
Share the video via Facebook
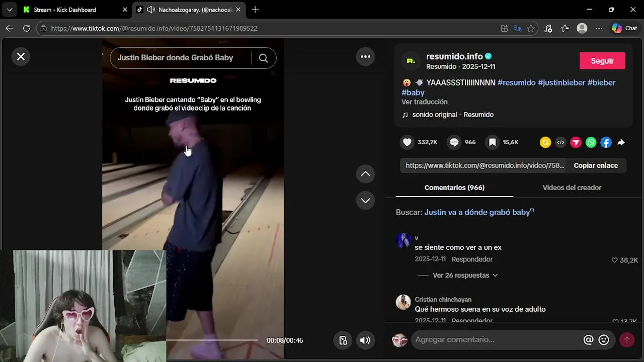[x=606, y=143]
